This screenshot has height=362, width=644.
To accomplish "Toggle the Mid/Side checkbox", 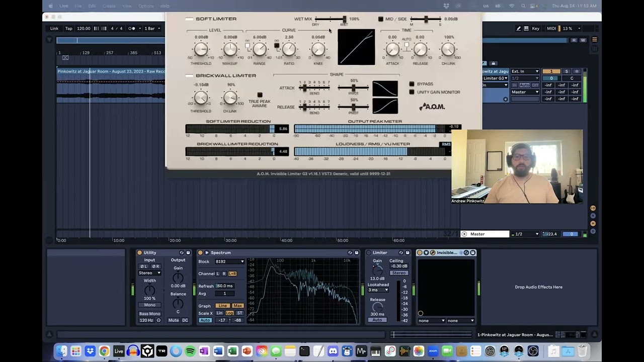I will (380, 19).
